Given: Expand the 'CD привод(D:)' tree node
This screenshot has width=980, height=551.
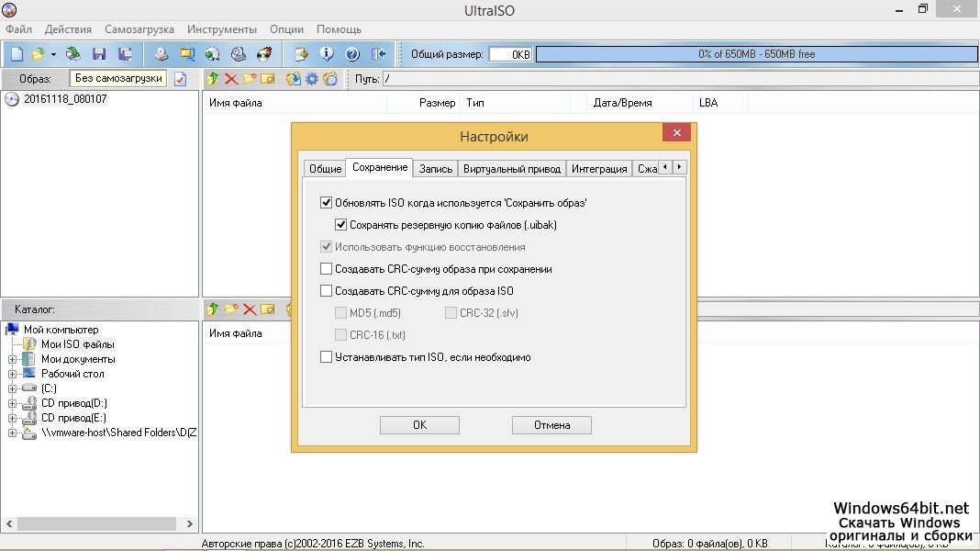Looking at the screenshot, I should point(13,403).
